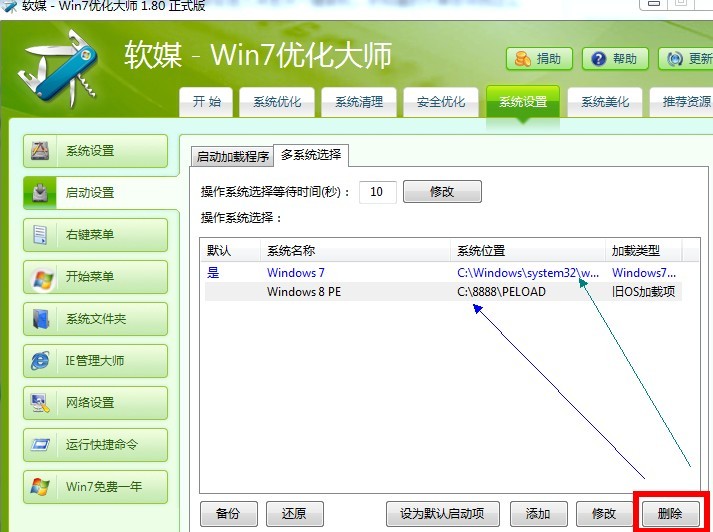Click the 更新 button
The width and height of the screenshot is (713, 532).
(x=686, y=59)
